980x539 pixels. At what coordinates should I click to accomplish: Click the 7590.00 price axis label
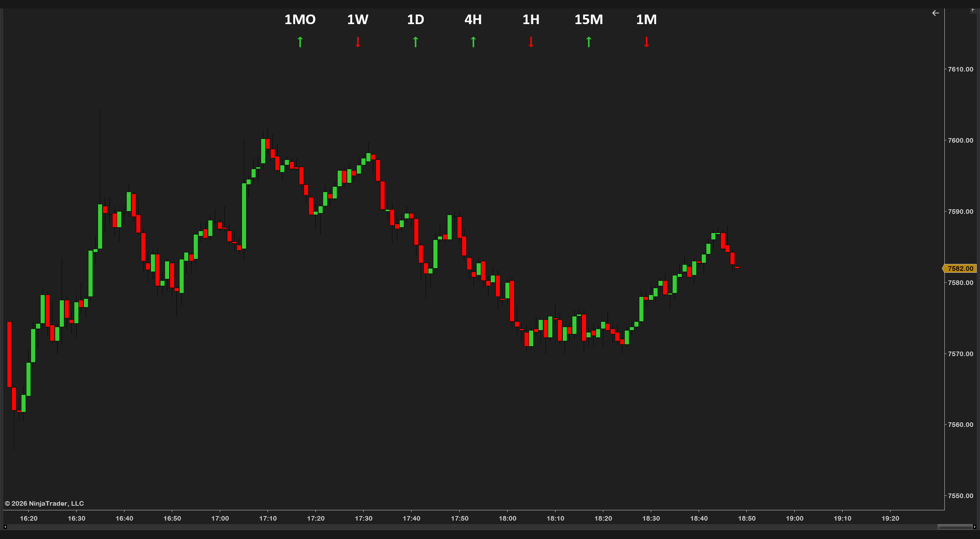pyautogui.click(x=960, y=212)
